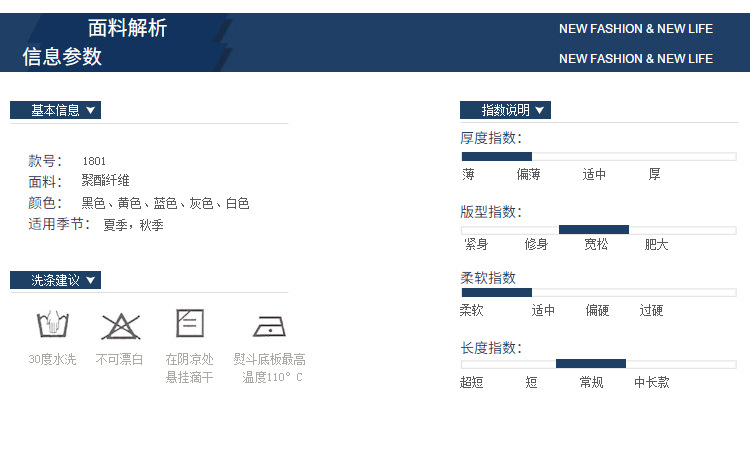Click the 修身 fit label

coord(536,244)
